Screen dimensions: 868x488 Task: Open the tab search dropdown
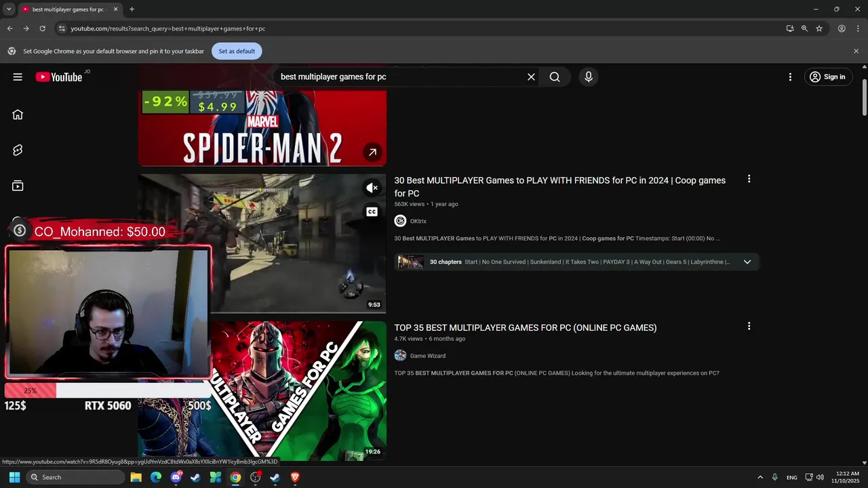[x=9, y=9]
